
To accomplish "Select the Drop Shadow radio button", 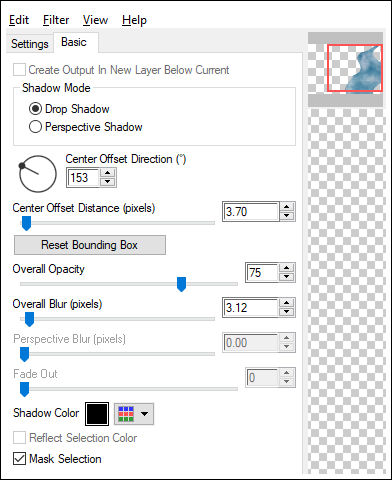I will pos(35,109).
